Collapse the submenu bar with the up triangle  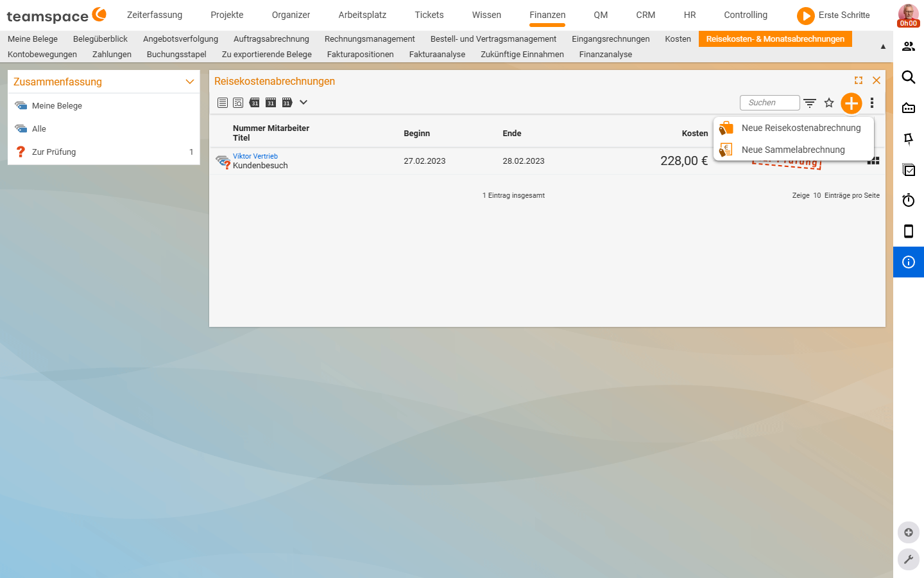[883, 46]
